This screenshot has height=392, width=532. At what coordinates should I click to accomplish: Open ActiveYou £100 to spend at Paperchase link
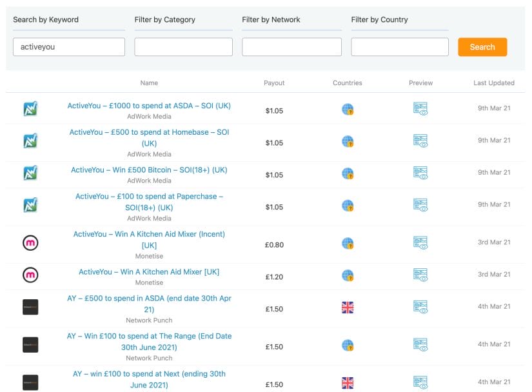[149, 202]
